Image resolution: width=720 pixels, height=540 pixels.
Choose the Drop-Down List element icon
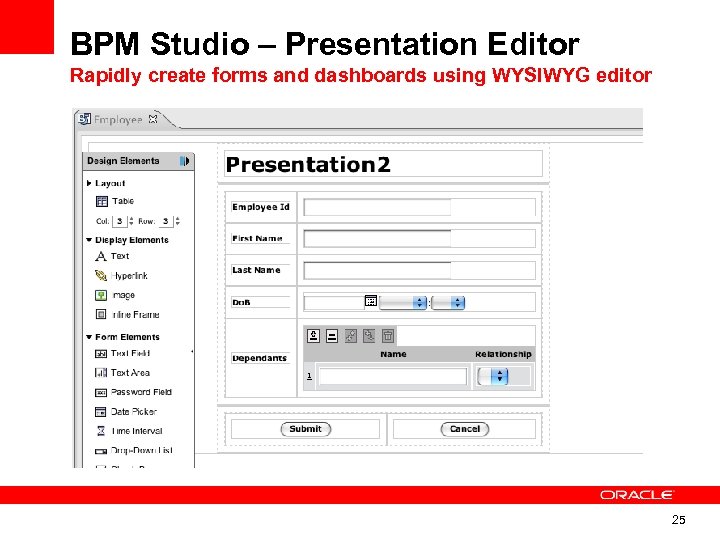(101, 451)
